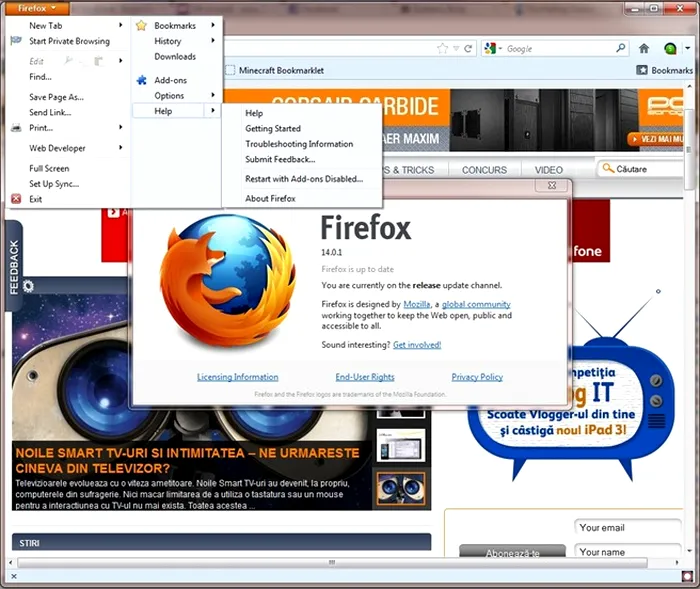The width and height of the screenshot is (700, 589).
Task: Close the About Firefox dialog
Action: coord(552,185)
